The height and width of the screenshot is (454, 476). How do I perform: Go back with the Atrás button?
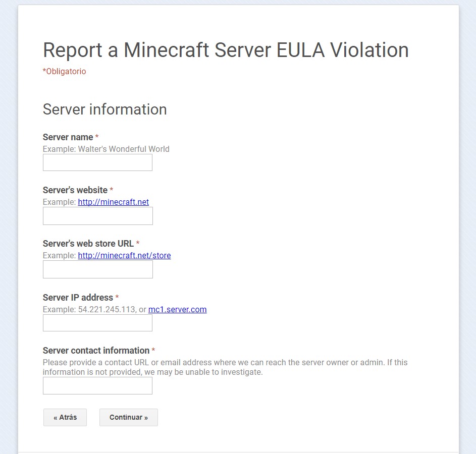coord(65,417)
